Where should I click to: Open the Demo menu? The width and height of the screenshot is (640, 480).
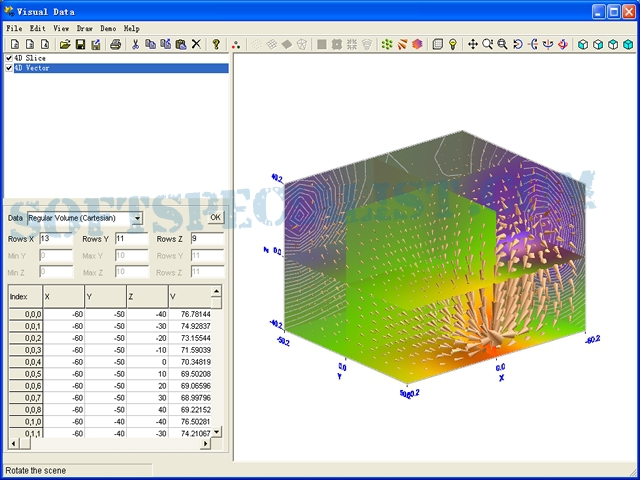click(x=108, y=29)
